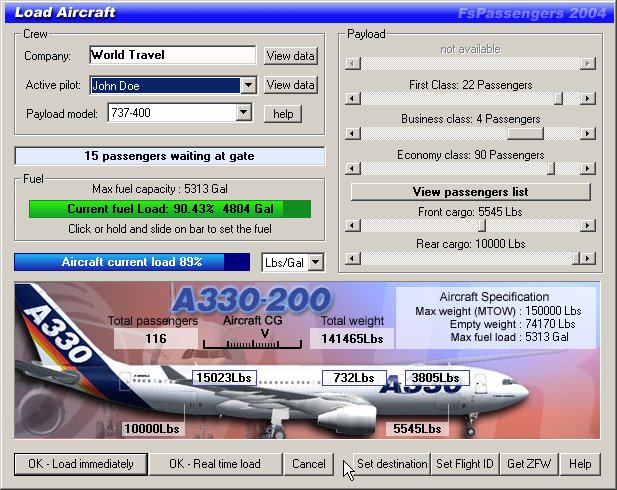Click the bottom Help button
This screenshot has height=490, width=617.
(x=580, y=464)
